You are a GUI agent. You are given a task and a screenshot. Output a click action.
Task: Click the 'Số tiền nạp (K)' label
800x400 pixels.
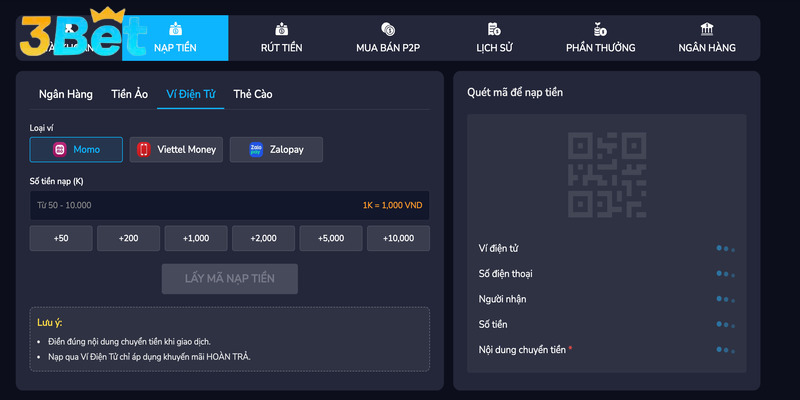coord(56,181)
